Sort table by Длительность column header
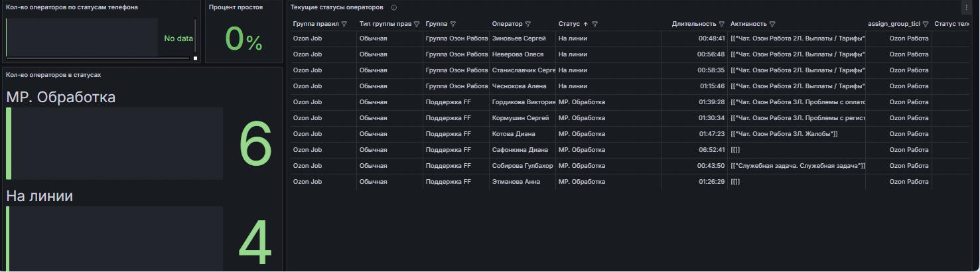The height and width of the screenshot is (272, 980). [x=694, y=24]
